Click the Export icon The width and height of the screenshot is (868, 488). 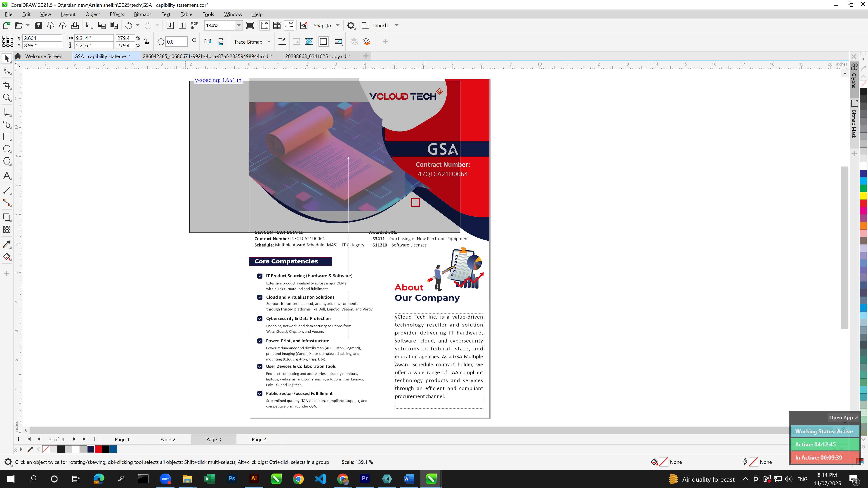tap(182, 25)
